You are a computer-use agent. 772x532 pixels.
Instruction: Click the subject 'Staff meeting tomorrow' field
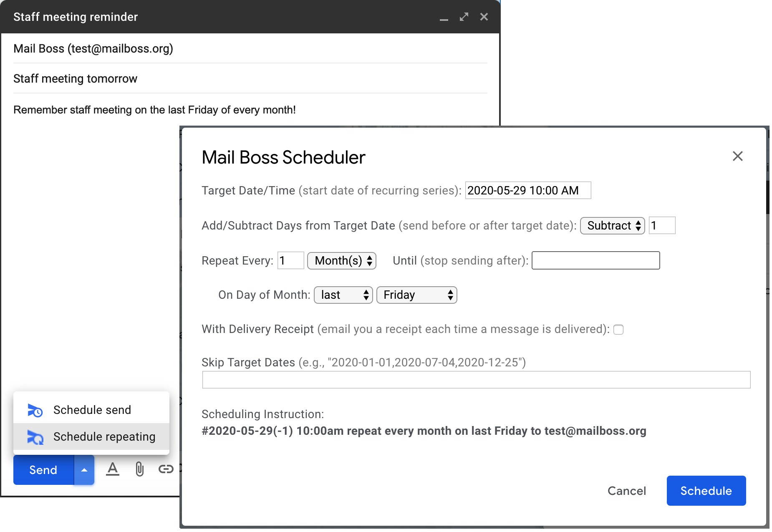point(250,78)
